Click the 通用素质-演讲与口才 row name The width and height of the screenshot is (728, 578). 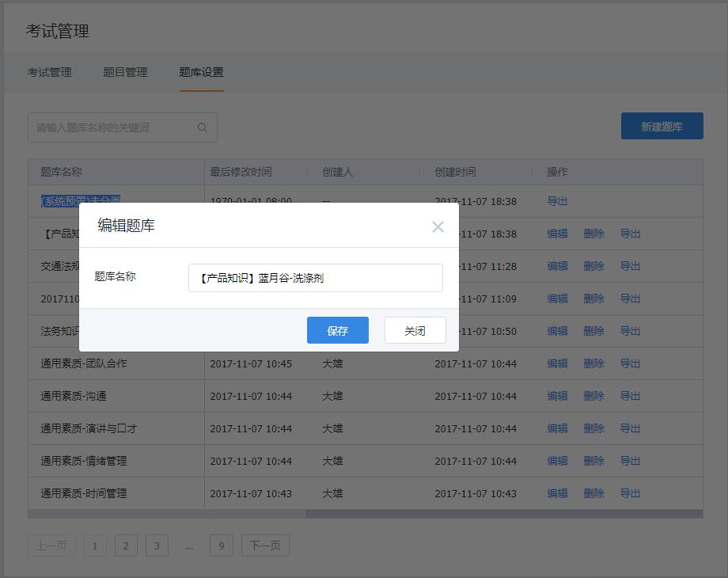tap(89, 428)
